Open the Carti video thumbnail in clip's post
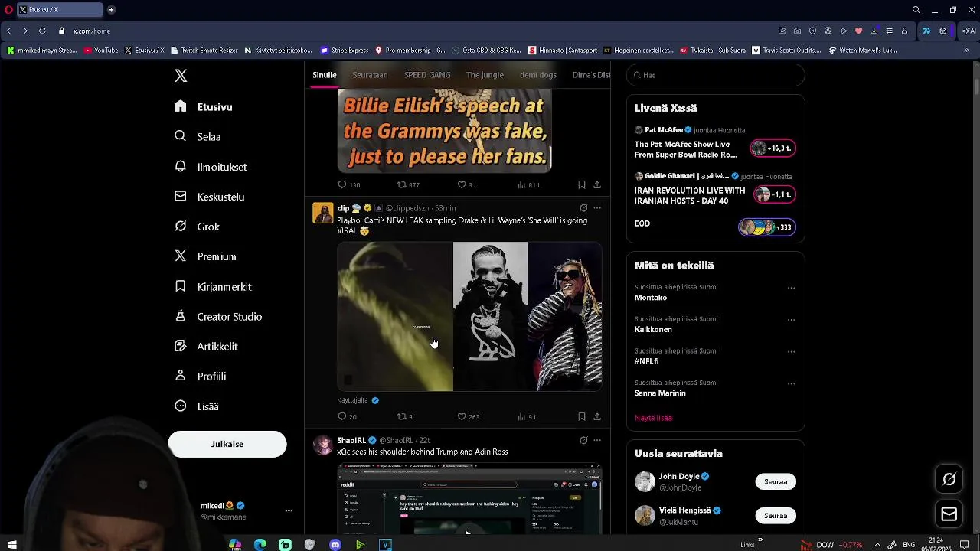Screen dimensions: 980x551 [x=395, y=317]
